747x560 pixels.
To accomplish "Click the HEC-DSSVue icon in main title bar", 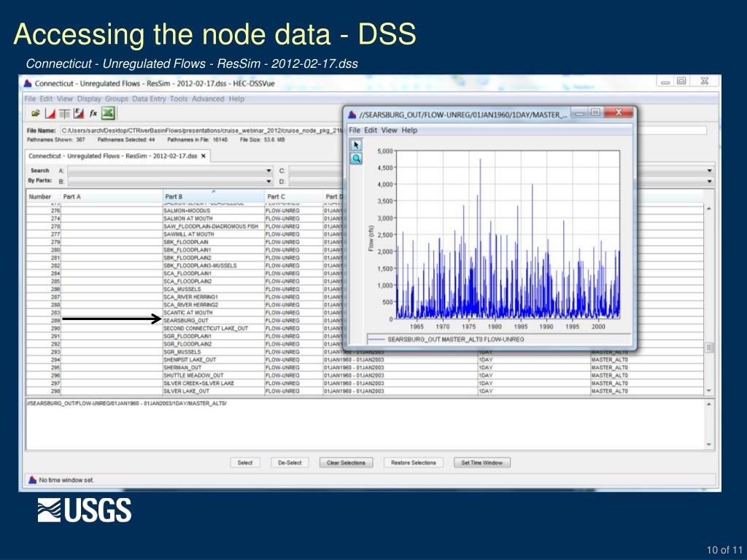I will [x=28, y=83].
